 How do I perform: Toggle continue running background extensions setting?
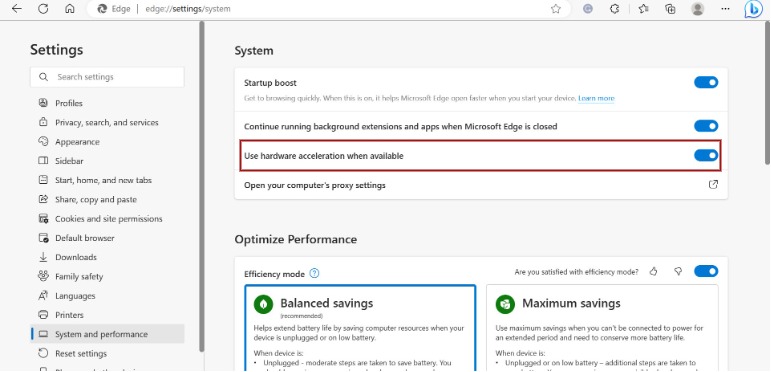(x=706, y=126)
